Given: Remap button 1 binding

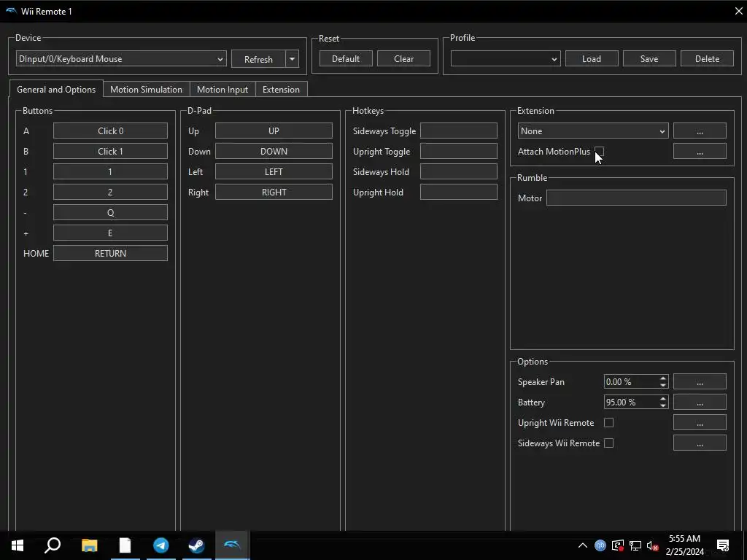Looking at the screenshot, I should (x=111, y=172).
